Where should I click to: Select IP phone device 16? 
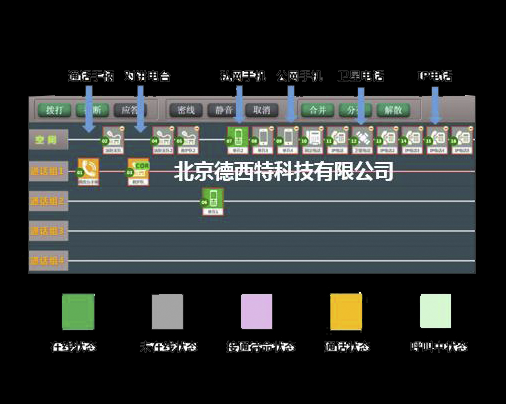point(462,140)
